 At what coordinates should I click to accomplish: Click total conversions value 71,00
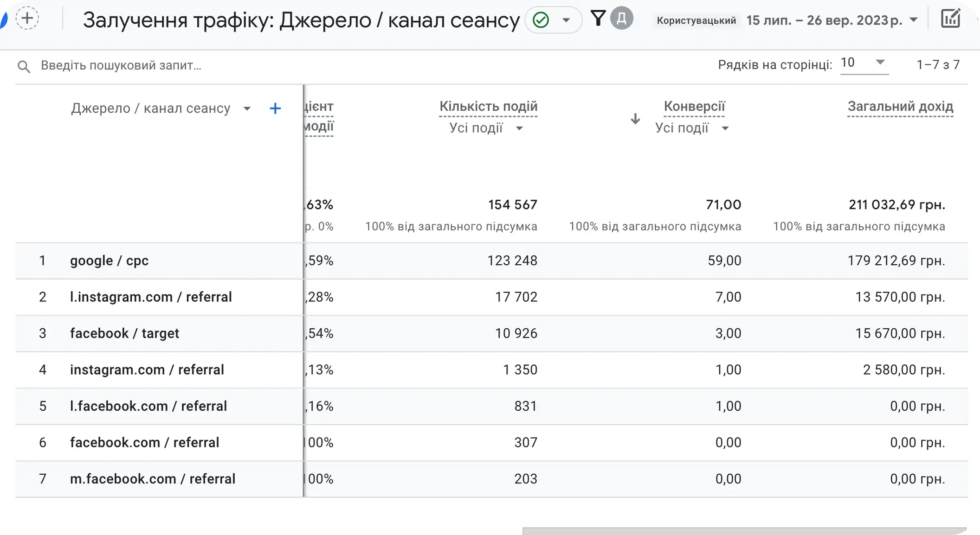coord(723,204)
